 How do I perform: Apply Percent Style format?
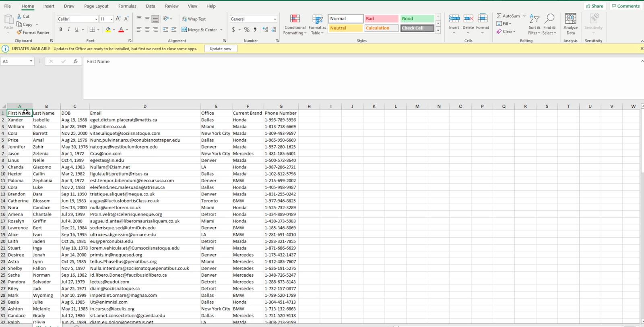247,30
